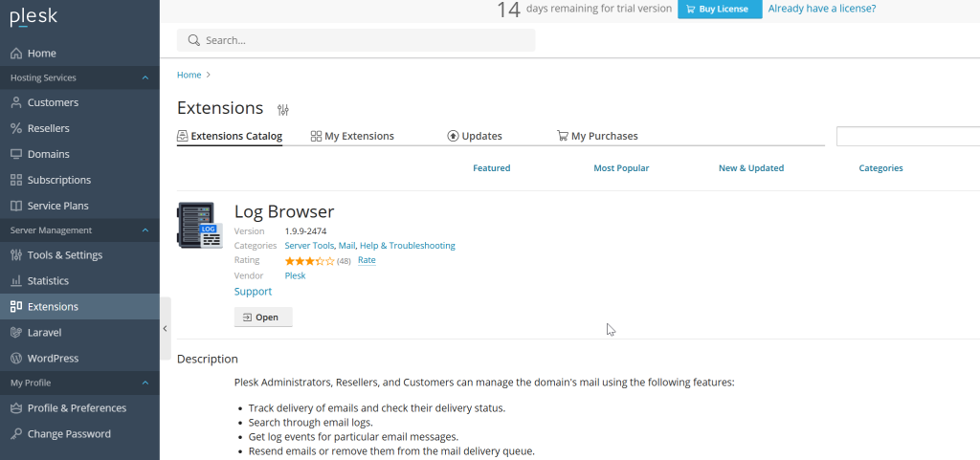
Task: Click the Profile & Preferences icon
Action: tap(16, 407)
